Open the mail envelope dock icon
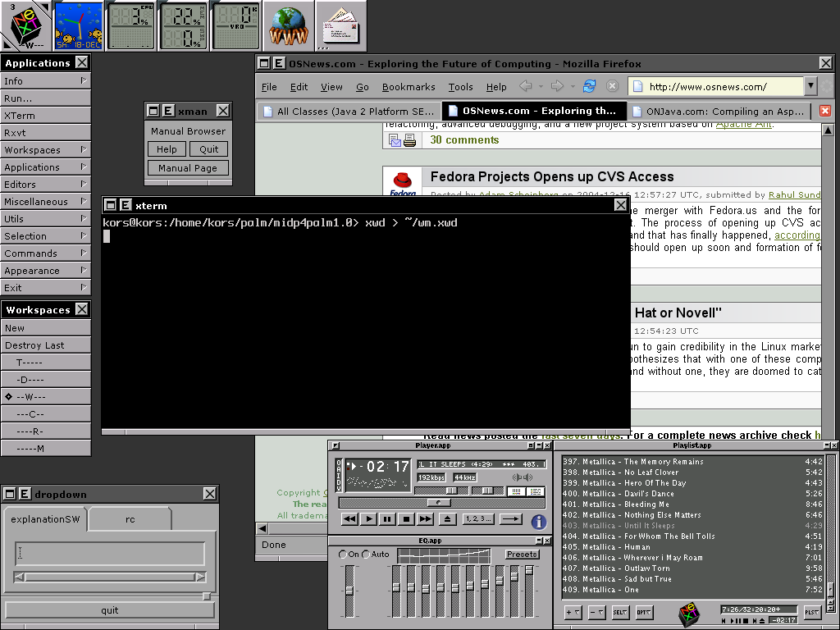The width and height of the screenshot is (840, 630). (340, 25)
